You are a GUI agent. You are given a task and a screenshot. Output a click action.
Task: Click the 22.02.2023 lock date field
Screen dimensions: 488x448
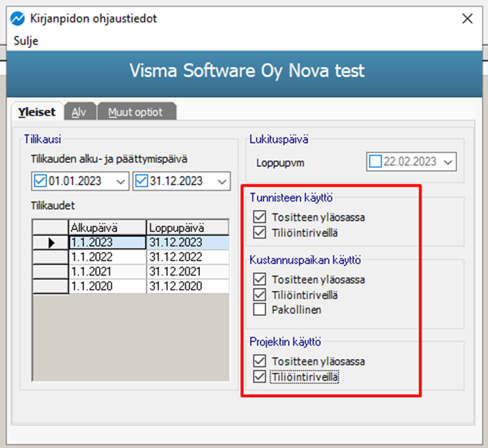[x=410, y=162]
